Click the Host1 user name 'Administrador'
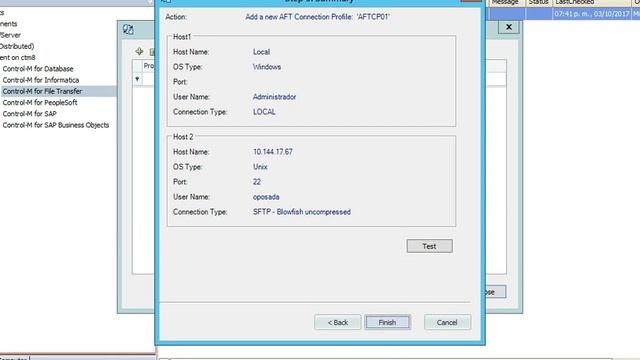The height and width of the screenshot is (360, 640). (274, 97)
